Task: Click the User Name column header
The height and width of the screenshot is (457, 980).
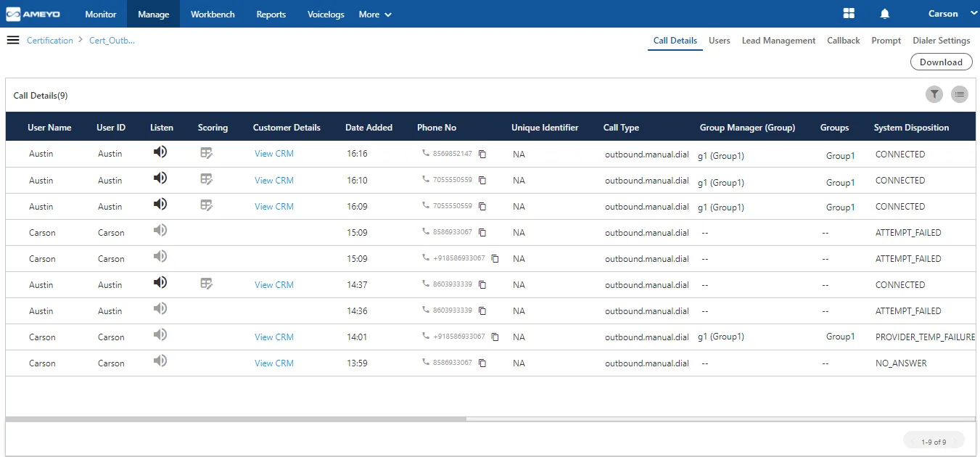Action: pyautogui.click(x=49, y=128)
